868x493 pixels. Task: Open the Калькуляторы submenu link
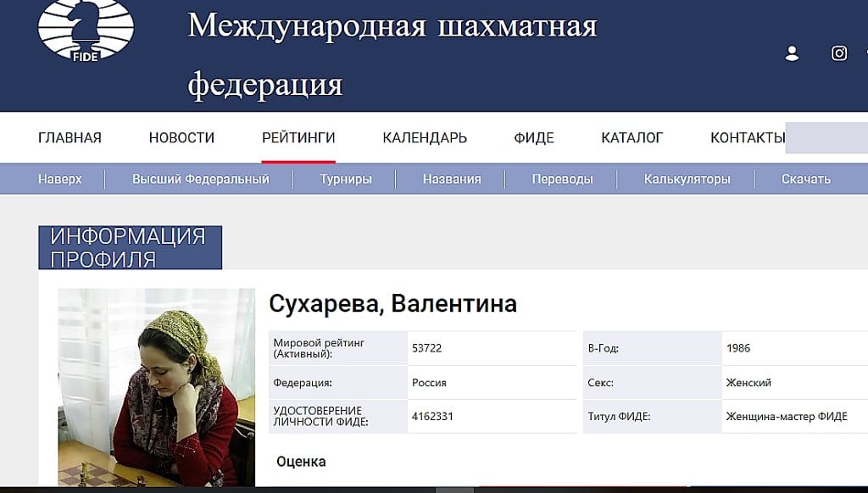click(x=687, y=179)
